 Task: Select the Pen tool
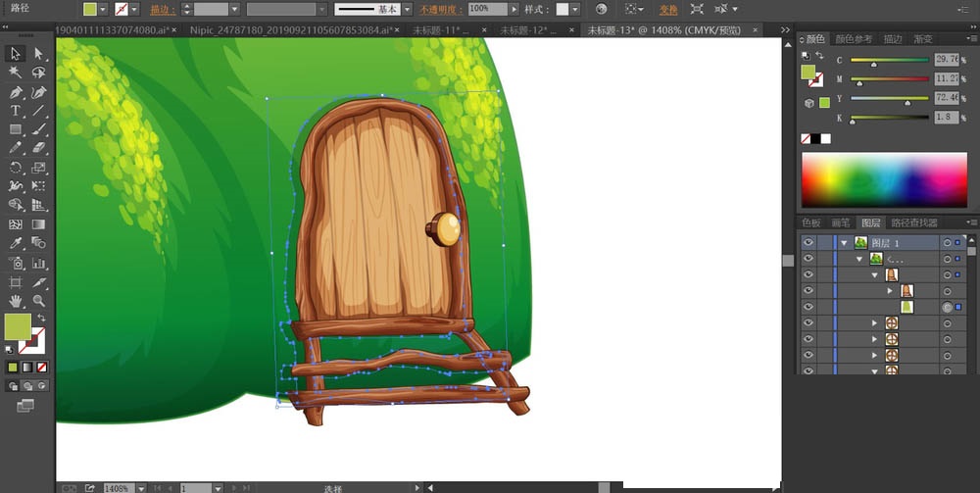(x=15, y=92)
